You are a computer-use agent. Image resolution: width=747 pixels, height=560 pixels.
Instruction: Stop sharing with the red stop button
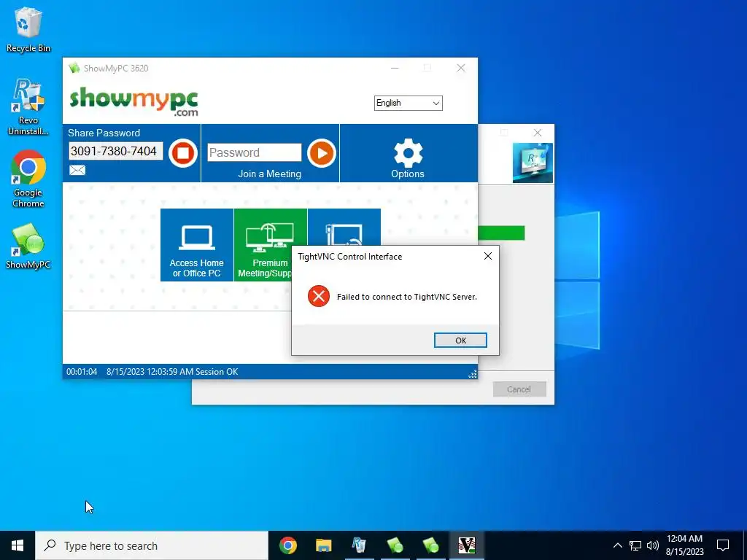pyautogui.click(x=183, y=153)
